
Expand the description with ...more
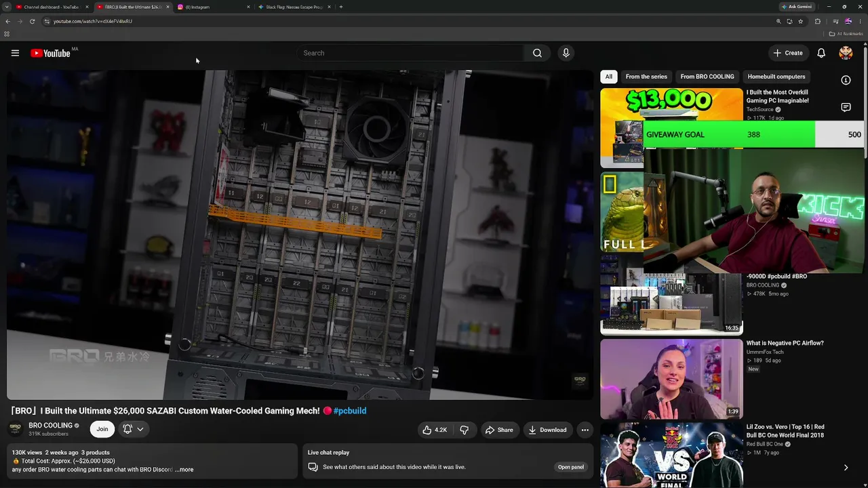(x=184, y=470)
